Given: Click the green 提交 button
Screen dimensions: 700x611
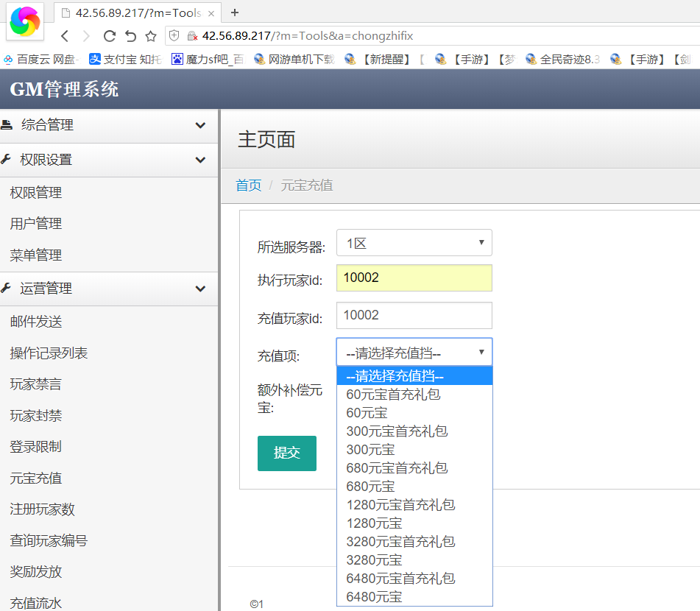Looking at the screenshot, I should point(286,453).
